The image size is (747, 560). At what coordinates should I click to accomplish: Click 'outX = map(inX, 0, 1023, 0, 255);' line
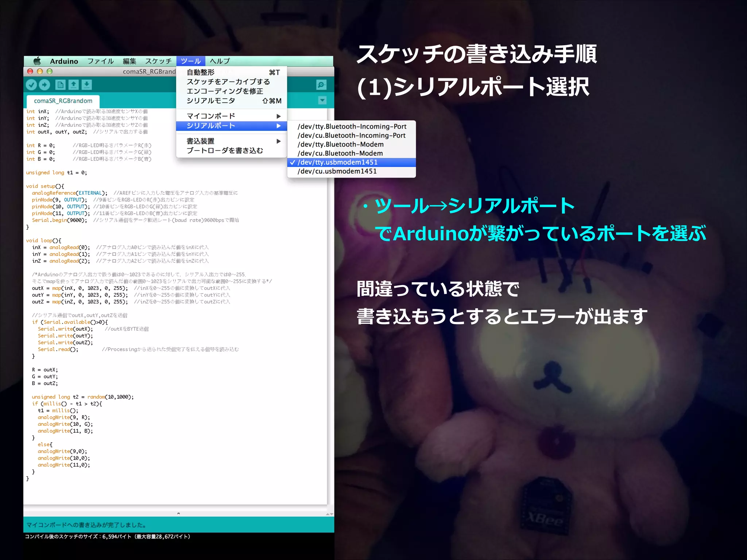tap(80, 288)
